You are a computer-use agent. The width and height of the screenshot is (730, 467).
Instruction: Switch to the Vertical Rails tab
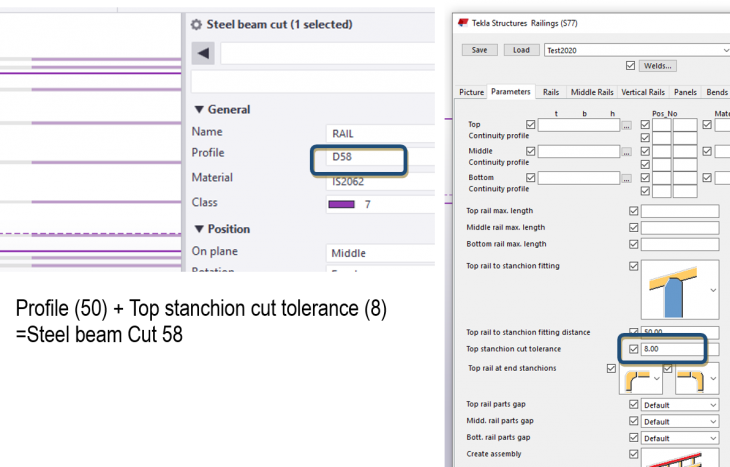(x=643, y=92)
